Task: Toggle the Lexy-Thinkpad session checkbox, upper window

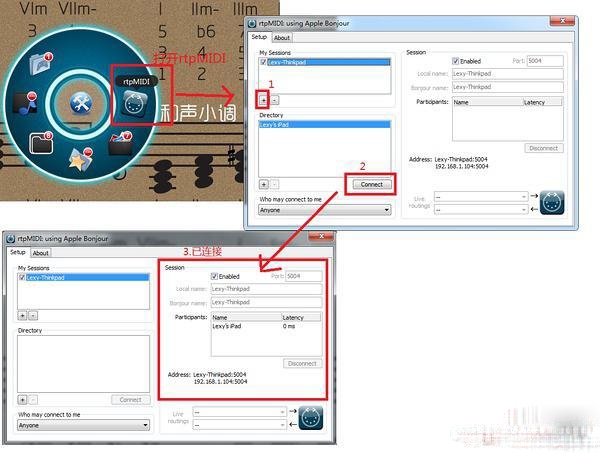Action: coord(263,62)
